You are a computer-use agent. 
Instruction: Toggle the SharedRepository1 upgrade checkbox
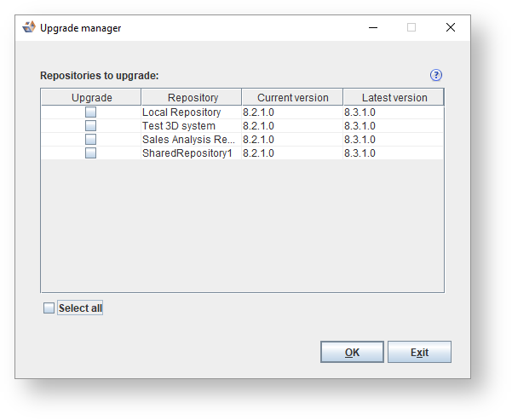pos(90,153)
